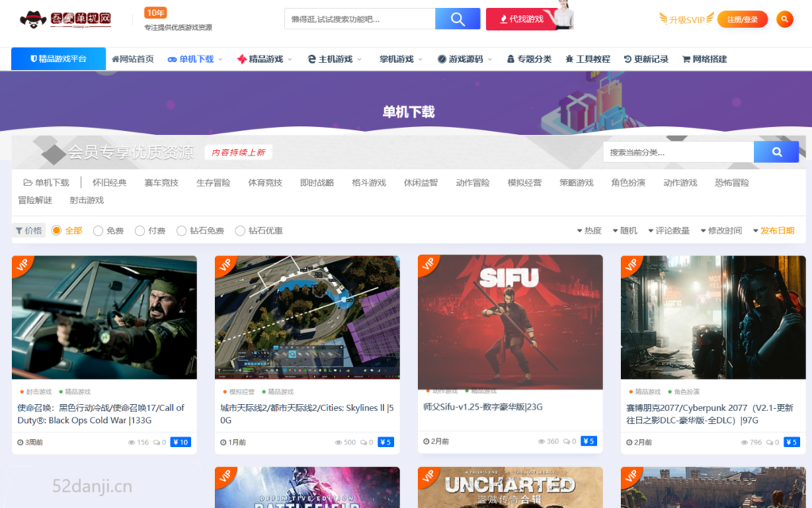Select the 全部 price radio button
Screen dimensions: 812x508
click(x=56, y=231)
